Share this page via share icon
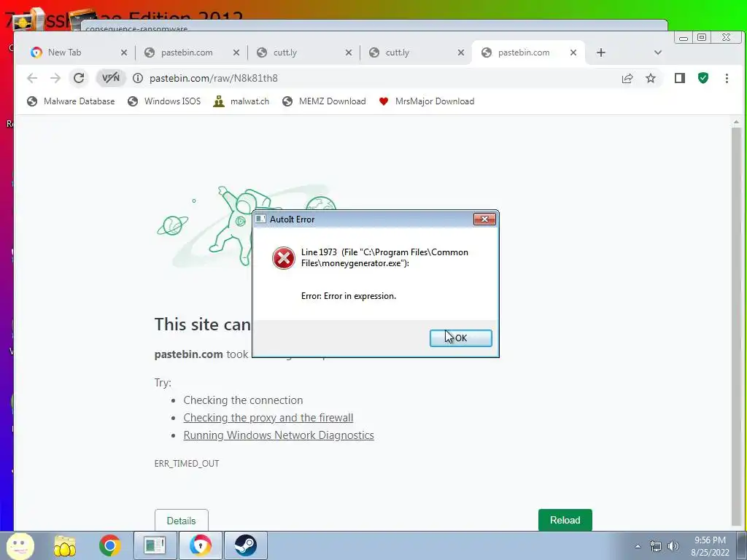This screenshot has height=560, width=747. (627, 78)
